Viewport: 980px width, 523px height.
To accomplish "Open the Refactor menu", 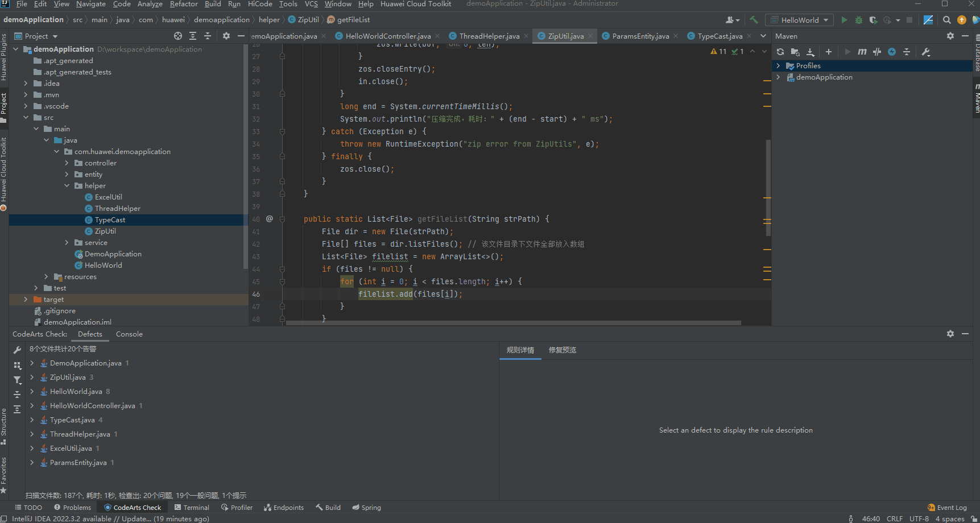I will [184, 4].
